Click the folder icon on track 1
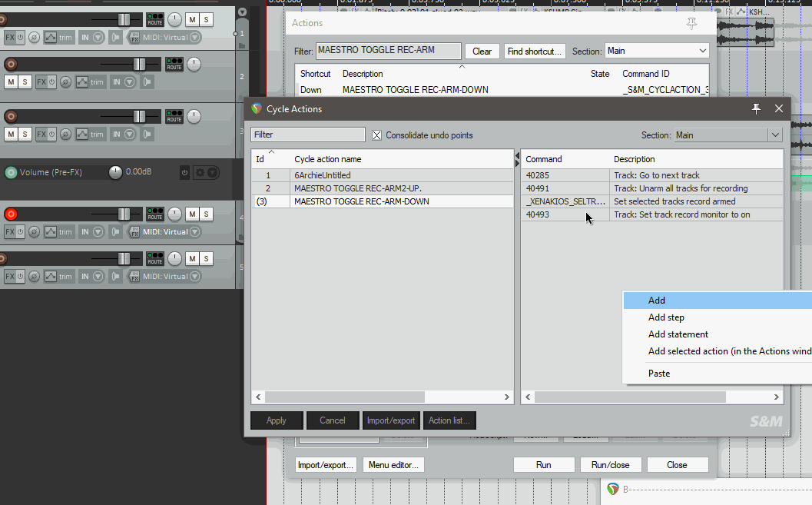 click(x=242, y=45)
